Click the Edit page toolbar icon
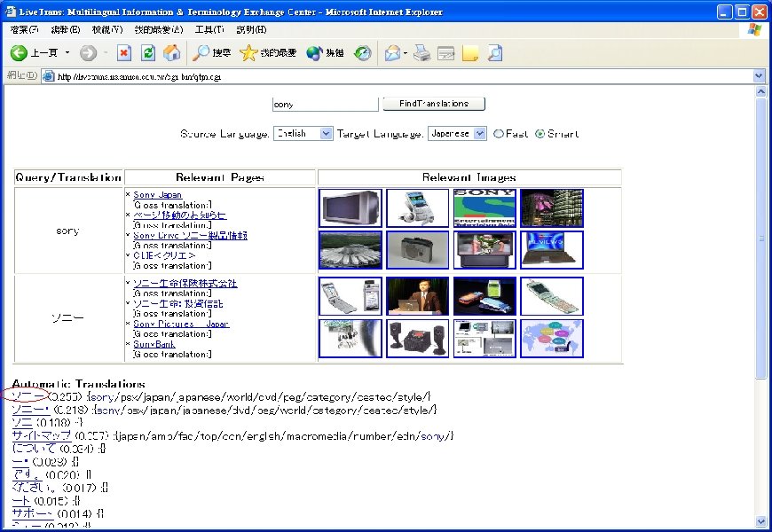 pyautogui.click(x=446, y=52)
